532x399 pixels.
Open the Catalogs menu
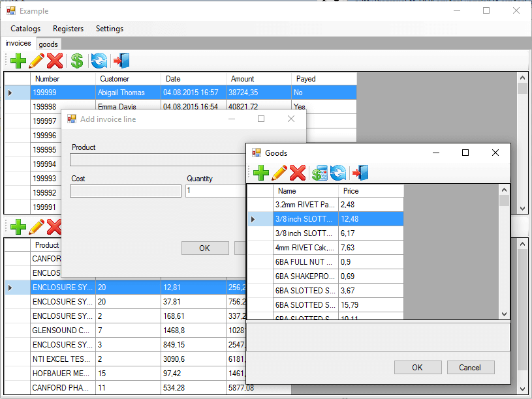point(25,29)
